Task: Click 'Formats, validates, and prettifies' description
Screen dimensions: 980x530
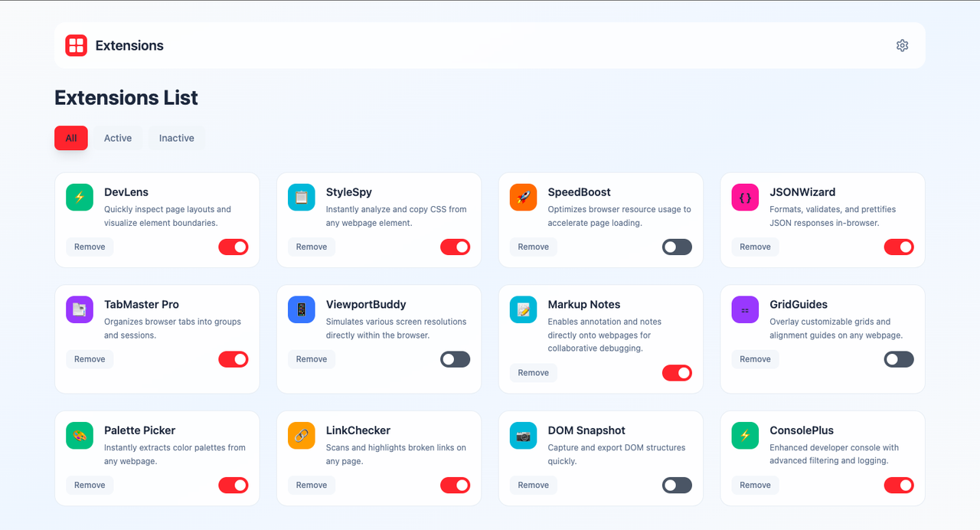Action: click(833, 216)
